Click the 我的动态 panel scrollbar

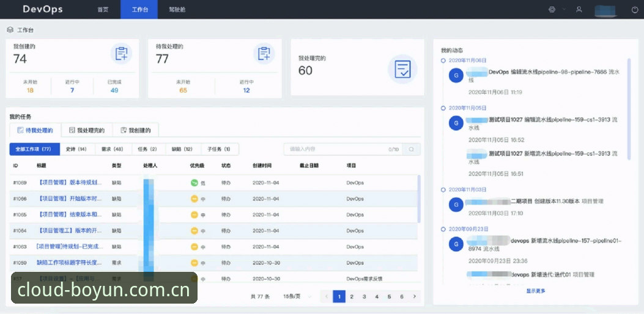point(629,109)
